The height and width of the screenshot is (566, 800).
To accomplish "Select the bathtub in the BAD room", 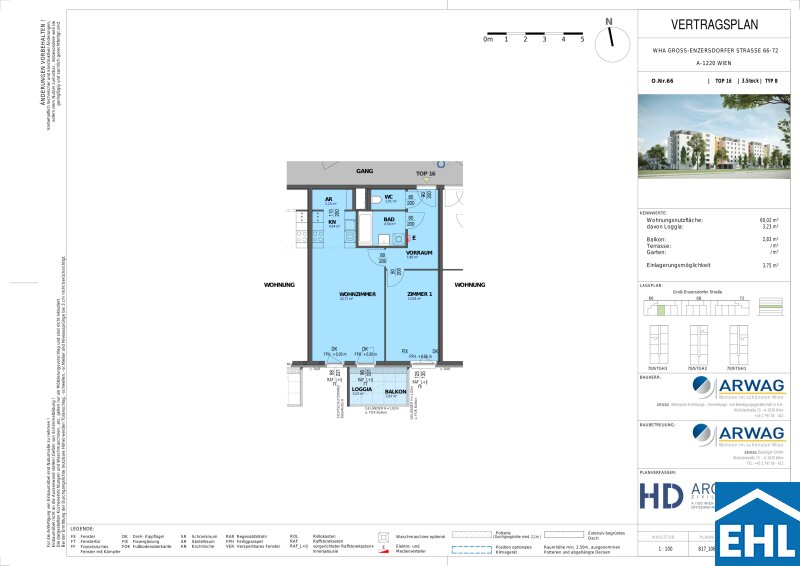I will (364, 229).
